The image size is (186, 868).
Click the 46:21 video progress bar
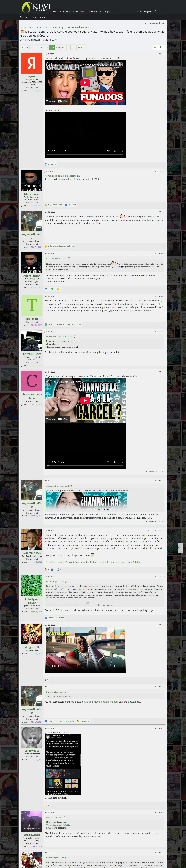click(x=85, y=466)
